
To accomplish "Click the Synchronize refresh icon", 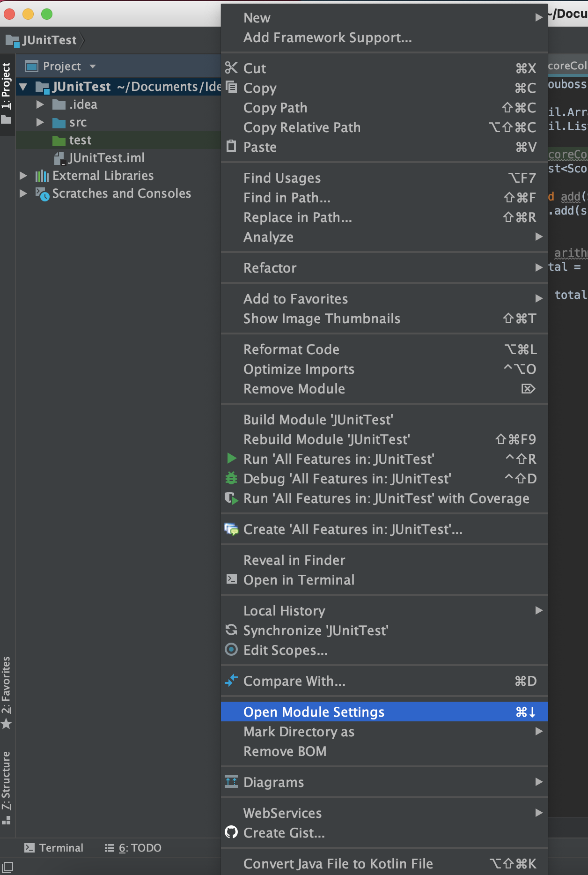I will click(x=231, y=630).
